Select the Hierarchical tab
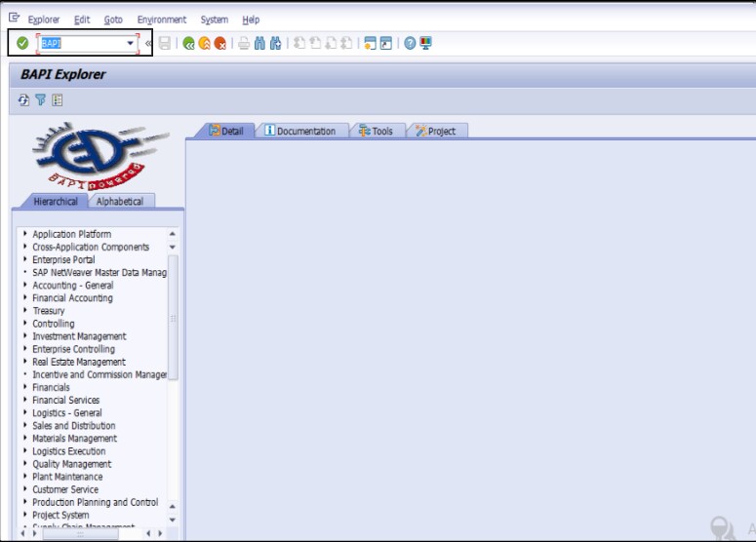This screenshot has width=756, height=542. tap(56, 202)
